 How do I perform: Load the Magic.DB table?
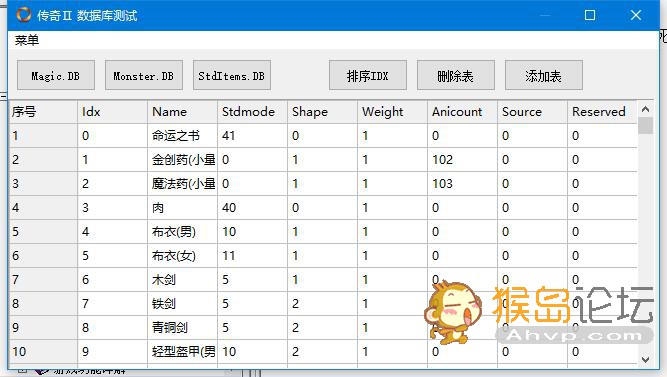point(56,75)
